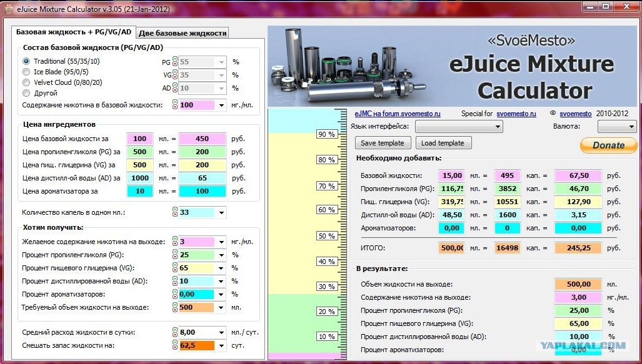
Task: Increase Процент ароматизаторов with green arrow
Action: pos(175,292)
